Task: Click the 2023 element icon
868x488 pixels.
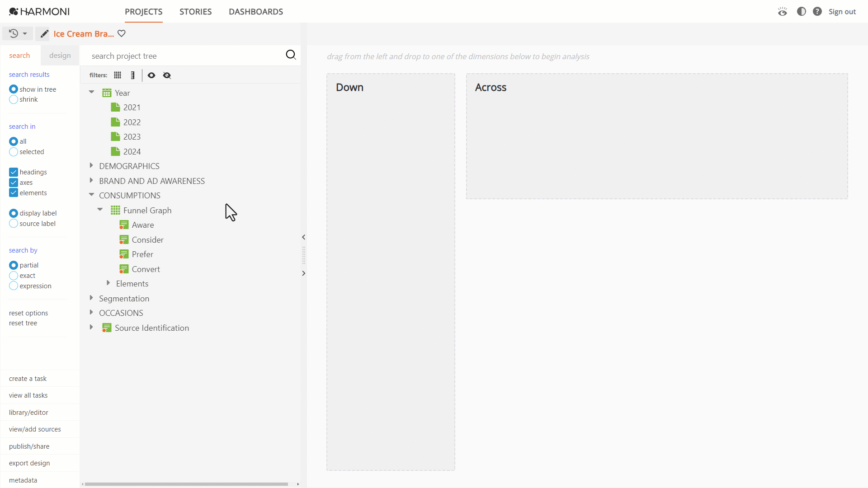Action: click(x=115, y=137)
